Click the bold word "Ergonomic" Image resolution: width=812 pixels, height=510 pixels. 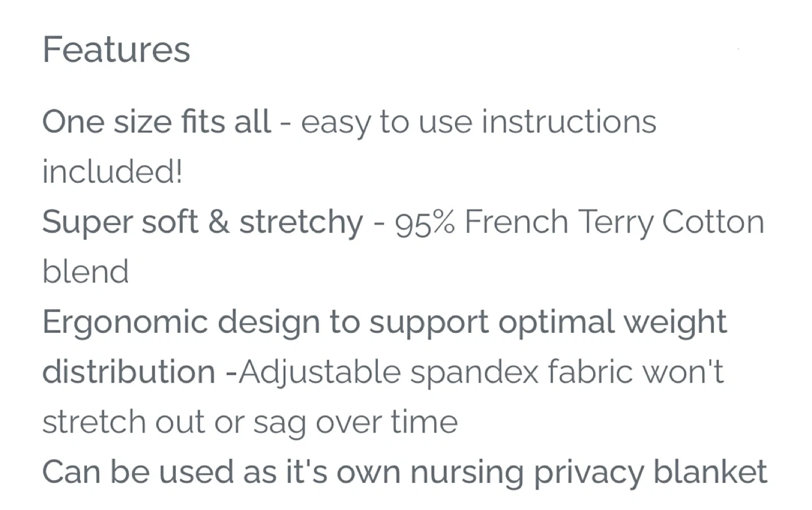point(125,323)
